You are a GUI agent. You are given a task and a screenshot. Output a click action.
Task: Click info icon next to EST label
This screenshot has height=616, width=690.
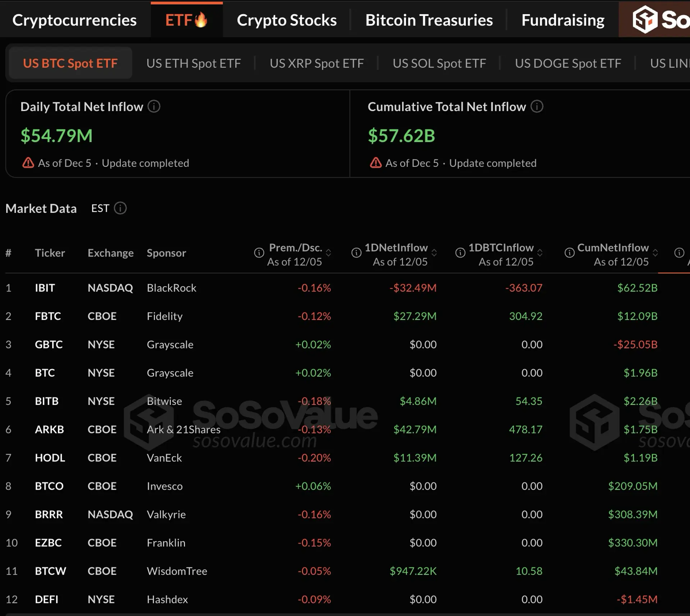(x=120, y=208)
